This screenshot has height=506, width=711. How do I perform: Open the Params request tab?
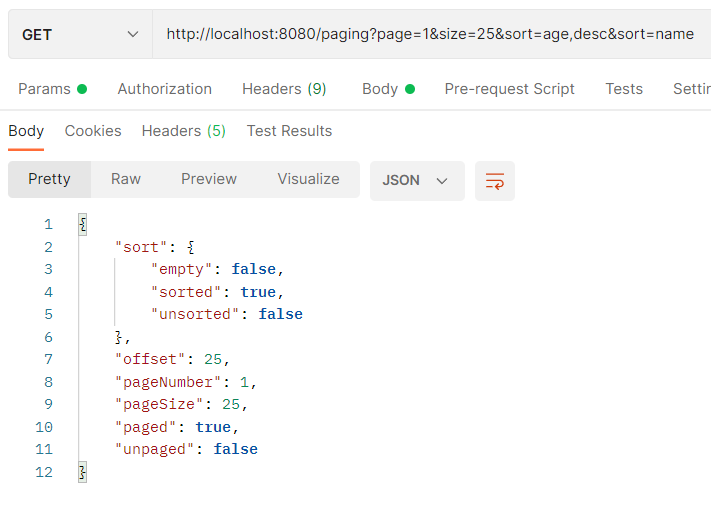click(x=52, y=89)
